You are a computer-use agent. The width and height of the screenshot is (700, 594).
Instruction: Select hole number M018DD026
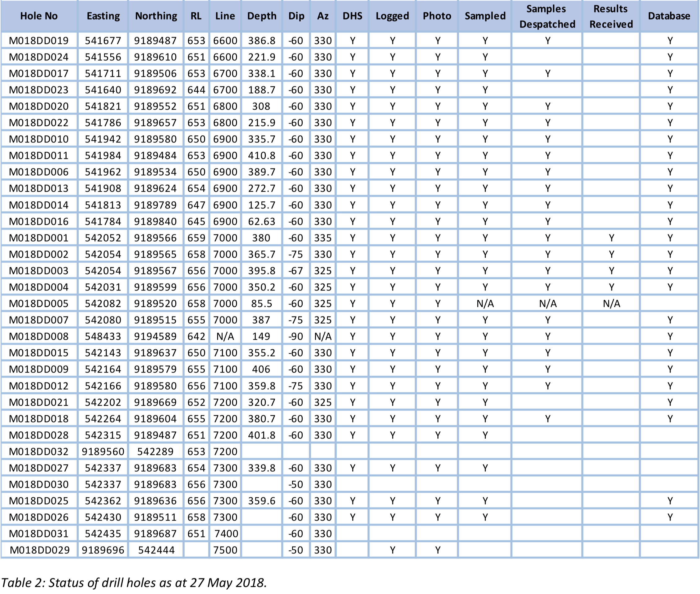click(x=39, y=517)
